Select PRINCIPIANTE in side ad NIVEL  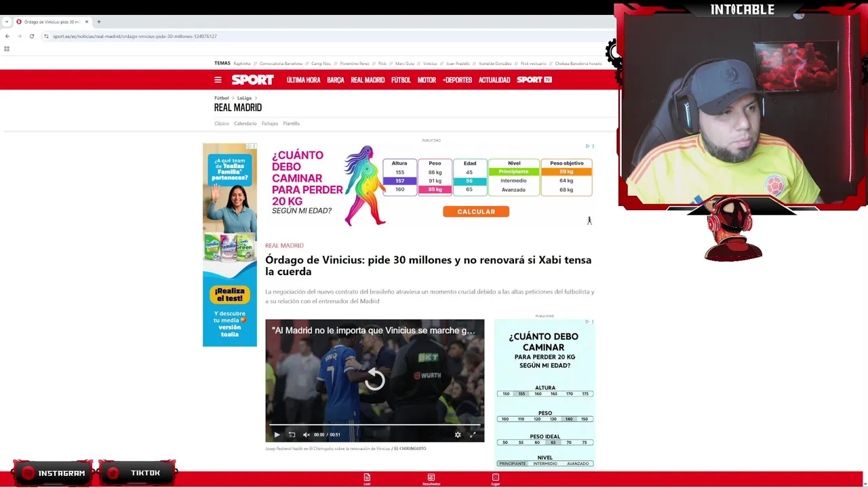(x=512, y=464)
